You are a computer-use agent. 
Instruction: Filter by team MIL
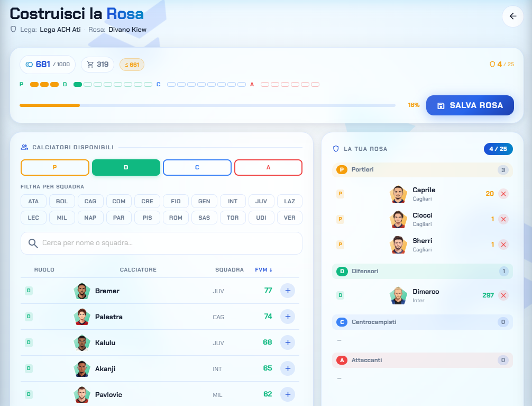click(x=62, y=218)
